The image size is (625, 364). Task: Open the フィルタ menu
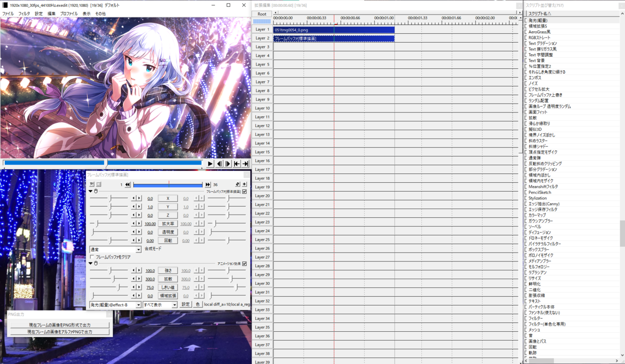[x=24, y=14]
